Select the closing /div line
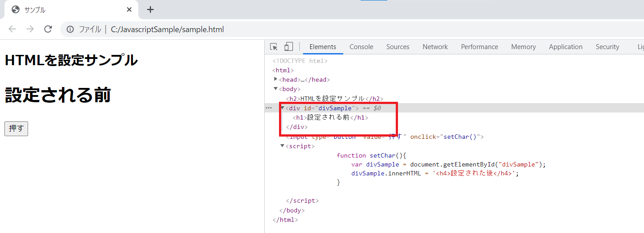This screenshot has width=644, height=233. [297, 127]
